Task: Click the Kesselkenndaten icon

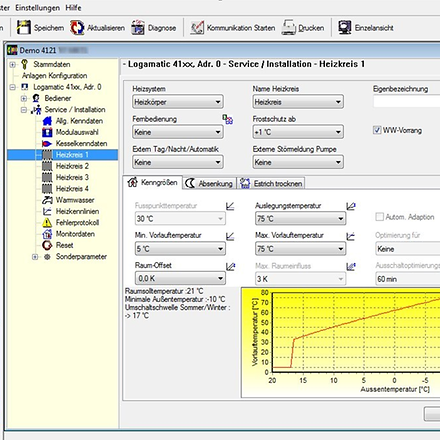Action: tap(47, 144)
